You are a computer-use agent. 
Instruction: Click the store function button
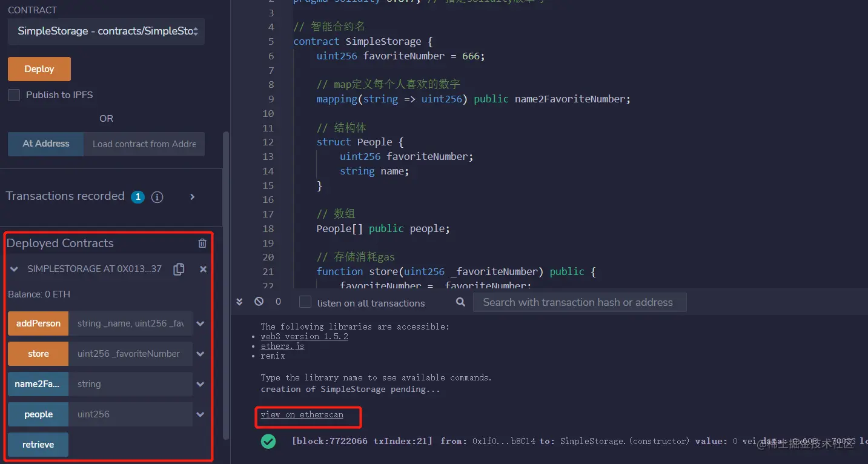[38, 354]
